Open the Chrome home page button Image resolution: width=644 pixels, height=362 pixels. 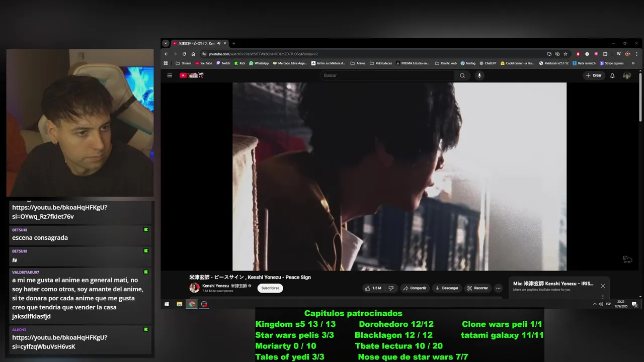[x=193, y=54]
